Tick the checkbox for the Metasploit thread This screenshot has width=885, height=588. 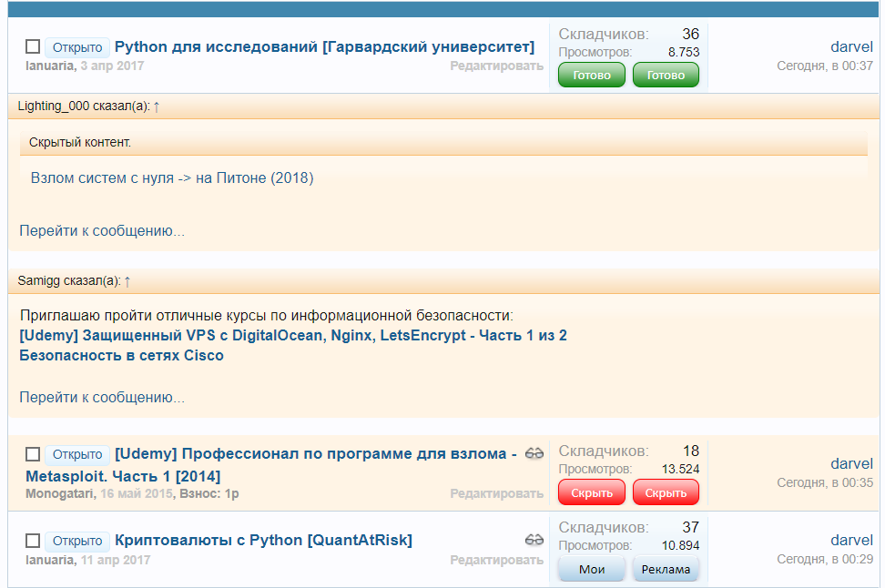(33, 454)
